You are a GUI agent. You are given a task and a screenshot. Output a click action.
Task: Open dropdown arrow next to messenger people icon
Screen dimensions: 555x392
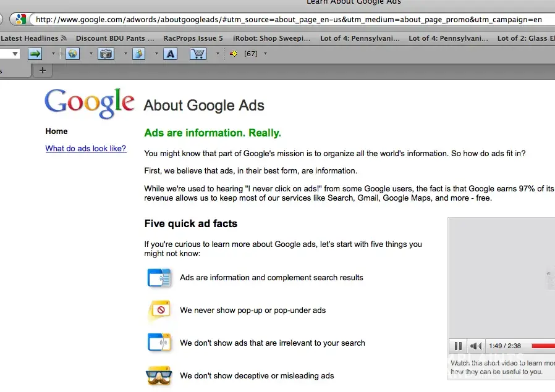[156, 54]
